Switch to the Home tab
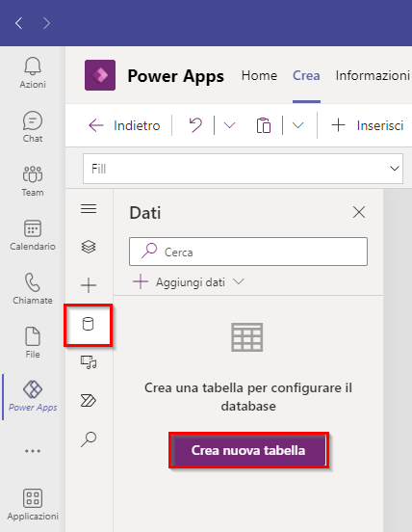Viewport: 412px width, 532px height. coord(259,75)
